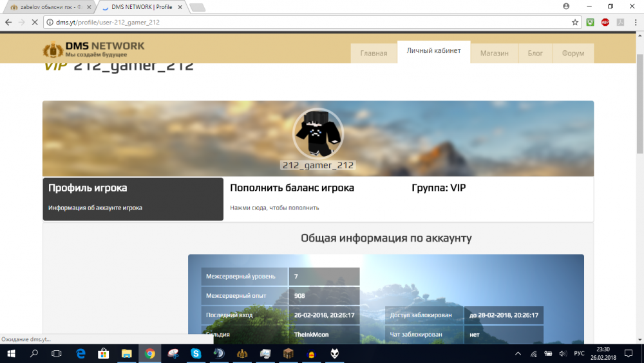This screenshot has height=363, width=644.
Task: Open the AdBlock Plus extension icon
Action: click(605, 22)
